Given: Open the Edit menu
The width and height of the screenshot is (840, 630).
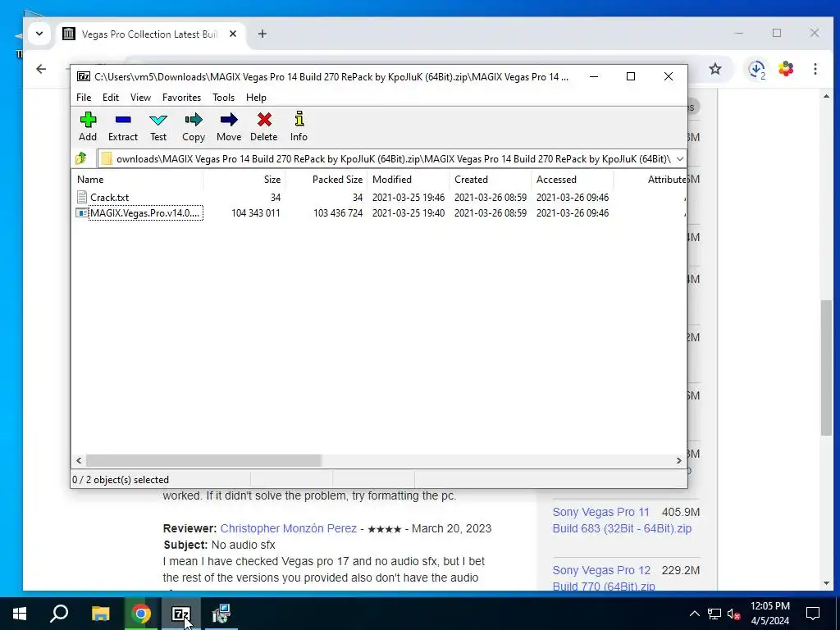Looking at the screenshot, I should (111, 98).
